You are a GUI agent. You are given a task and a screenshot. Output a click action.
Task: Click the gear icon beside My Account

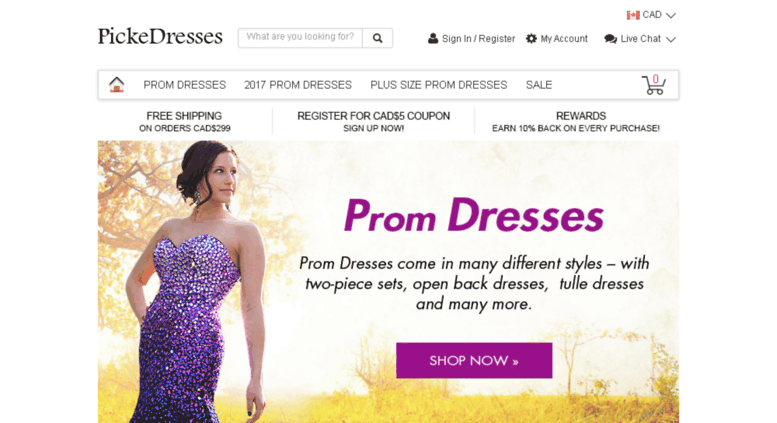click(x=531, y=39)
